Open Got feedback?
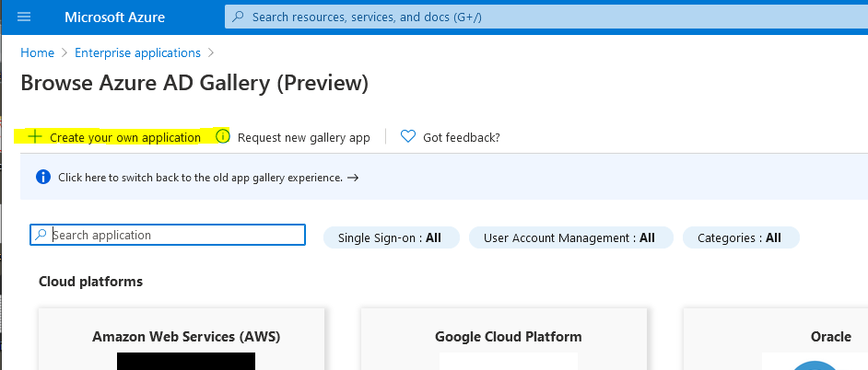This screenshot has height=370, width=868. pyautogui.click(x=461, y=137)
